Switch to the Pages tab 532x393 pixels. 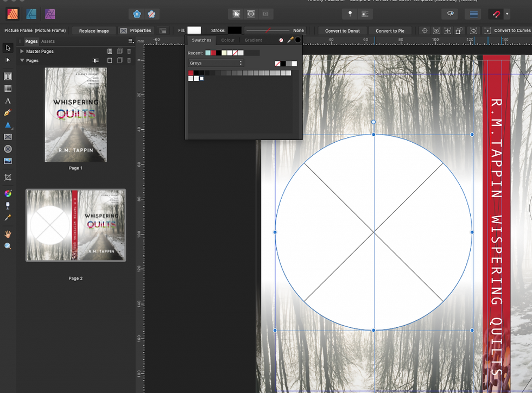(x=31, y=41)
